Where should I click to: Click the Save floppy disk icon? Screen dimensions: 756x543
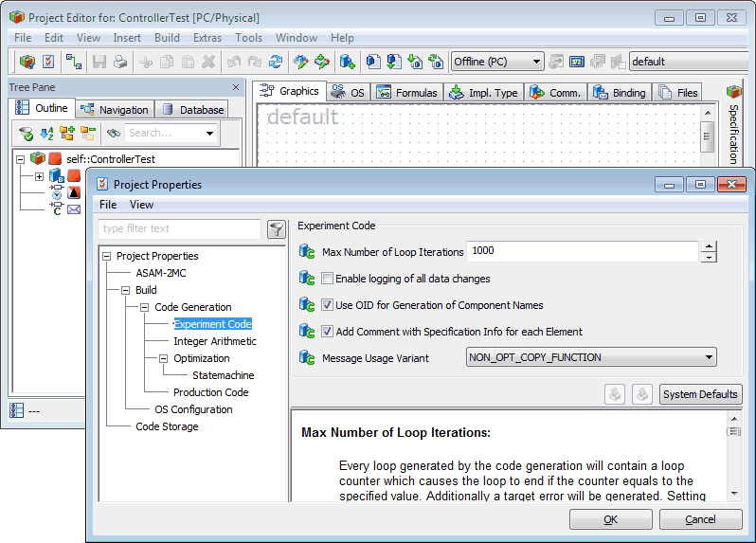(x=99, y=62)
